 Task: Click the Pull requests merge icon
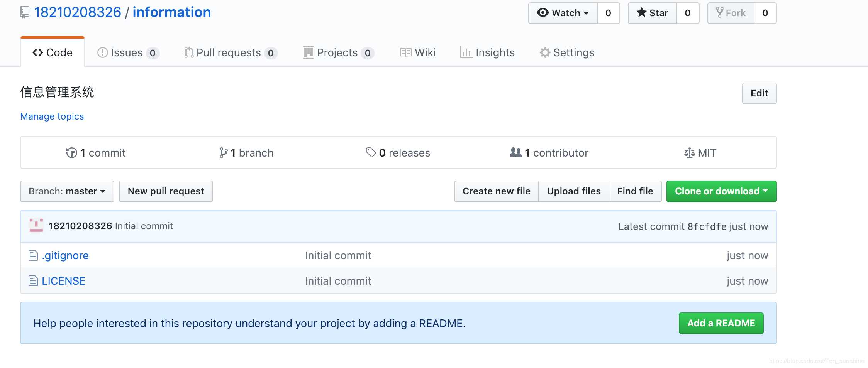[x=188, y=52]
